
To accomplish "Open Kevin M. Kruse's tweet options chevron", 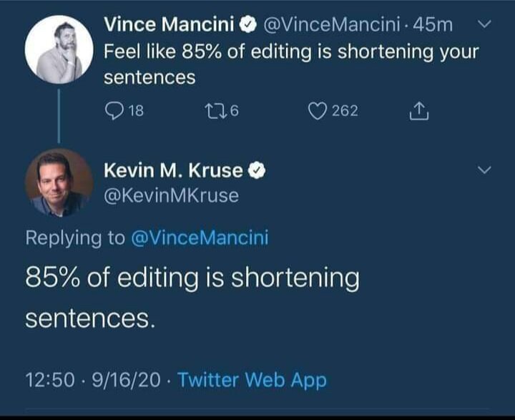I will pyautogui.click(x=484, y=170).
